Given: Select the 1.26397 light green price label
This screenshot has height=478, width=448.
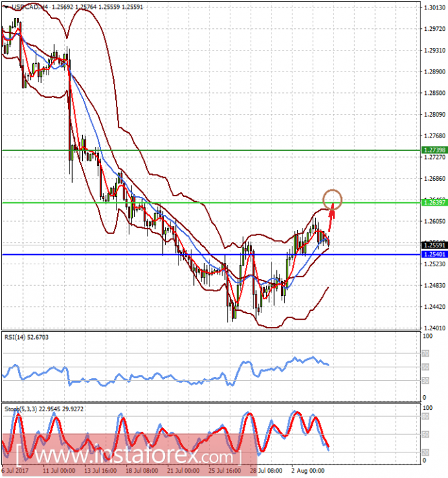Looking at the screenshot, I should [x=435, y=202].
